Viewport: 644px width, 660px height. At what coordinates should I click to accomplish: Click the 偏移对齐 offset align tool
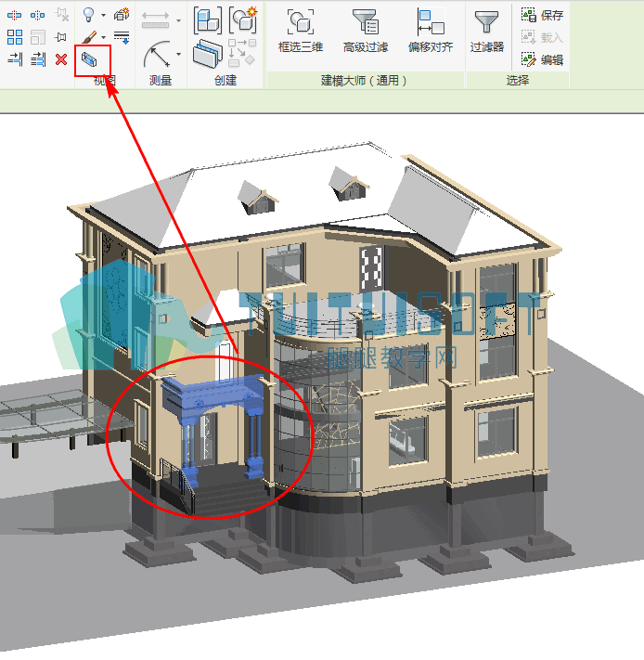431,31
